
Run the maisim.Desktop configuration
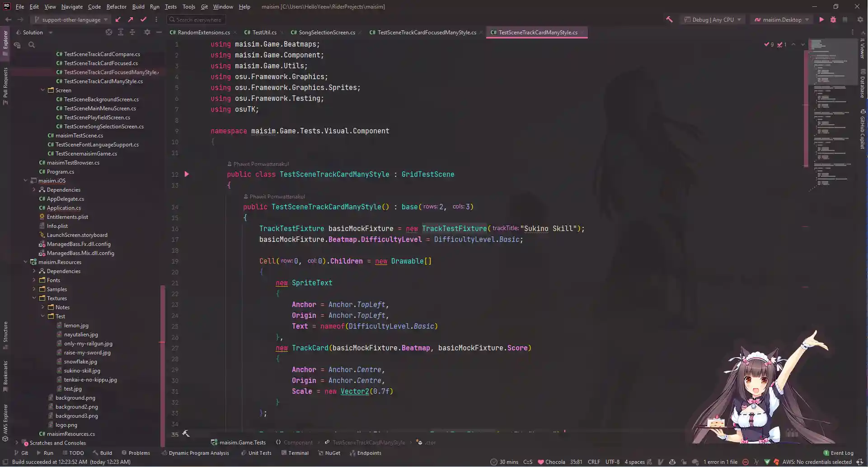821,19
